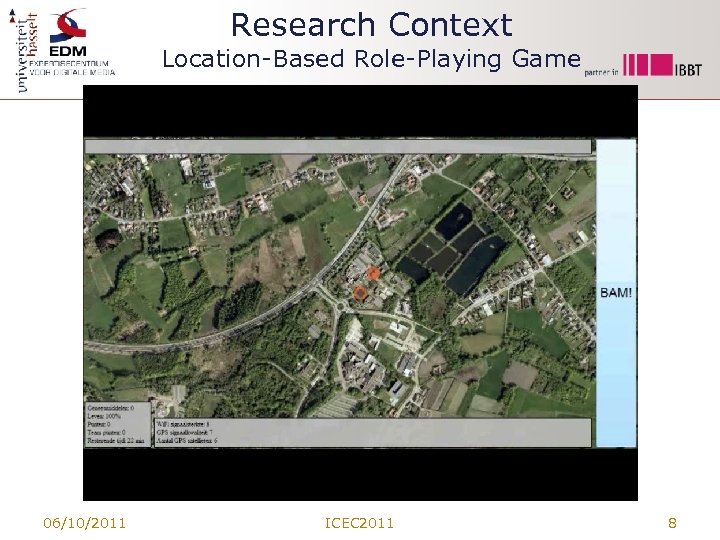Click the WiFi signaalsterkte value

[183, 424]
